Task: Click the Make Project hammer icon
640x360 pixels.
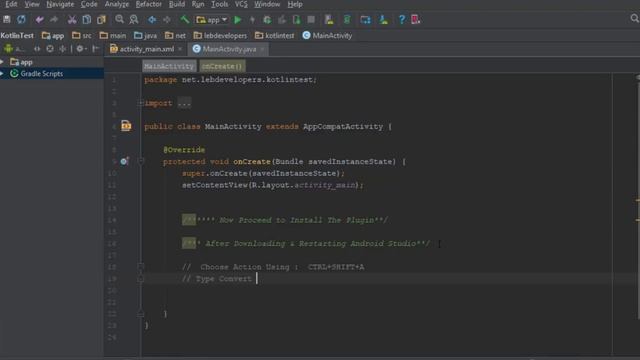Action: click(184, 19)
